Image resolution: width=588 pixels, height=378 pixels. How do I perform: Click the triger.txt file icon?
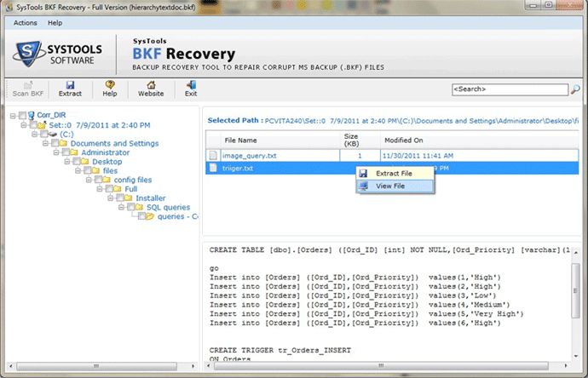click(x=213, y=168)
